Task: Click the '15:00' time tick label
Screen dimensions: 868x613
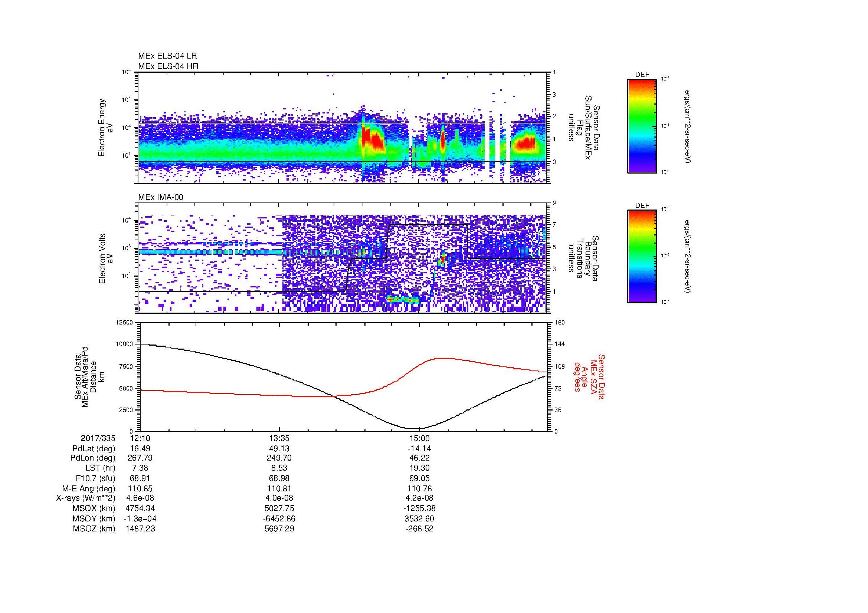Action: [x=420, y=438]
